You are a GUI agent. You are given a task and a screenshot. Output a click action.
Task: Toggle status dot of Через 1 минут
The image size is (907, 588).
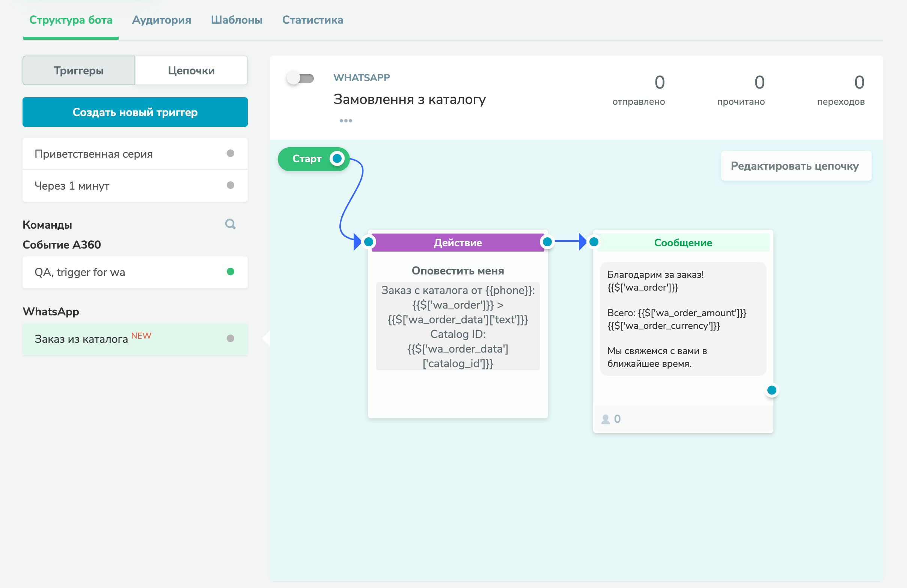(x=230, y=185)
